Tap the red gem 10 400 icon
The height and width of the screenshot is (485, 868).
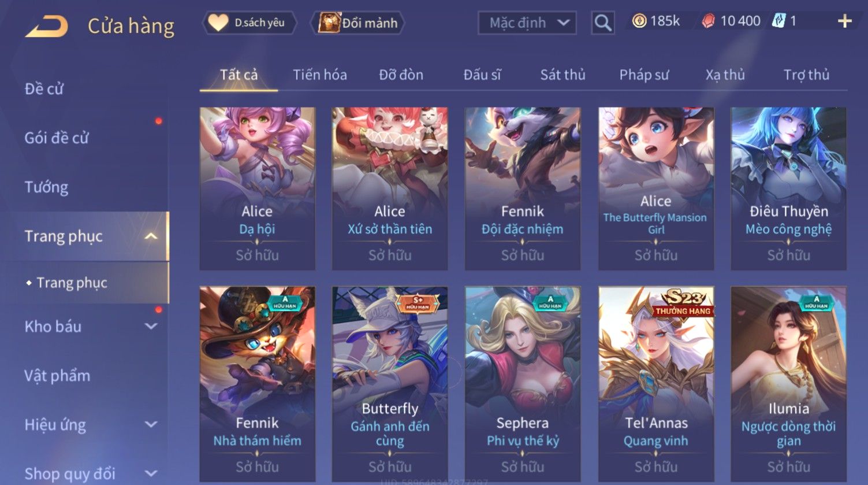click(x=708, y=21)
